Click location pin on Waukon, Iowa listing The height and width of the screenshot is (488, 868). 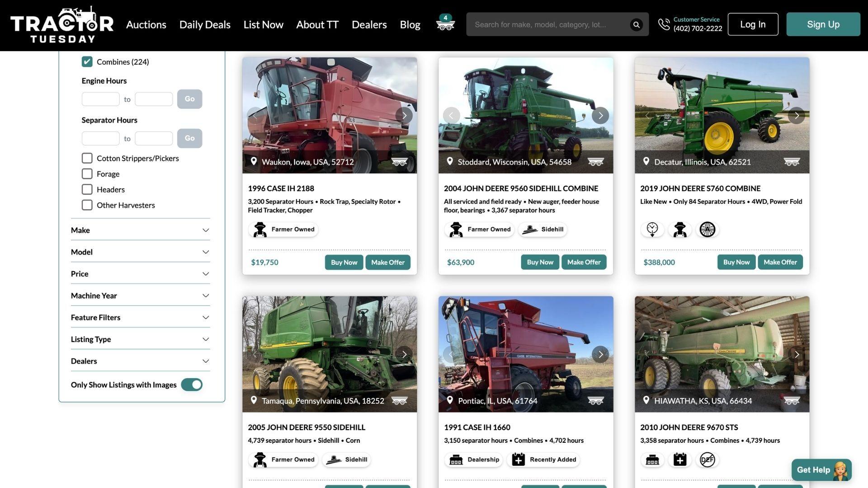pos(254,161)
